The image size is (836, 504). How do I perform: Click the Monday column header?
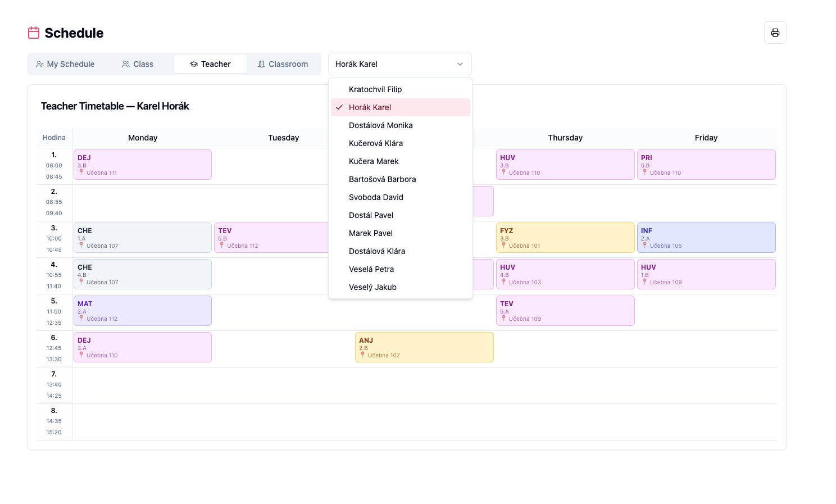click(143, 138)
